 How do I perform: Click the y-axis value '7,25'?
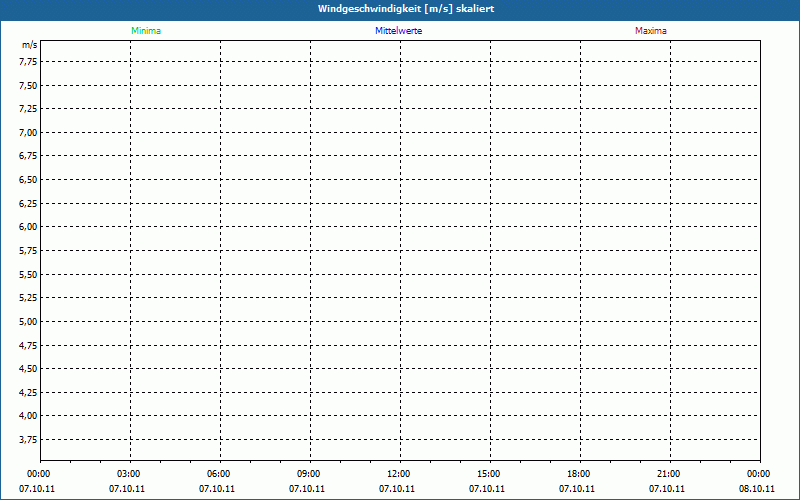pyautogui.click(x=28, y=109)
